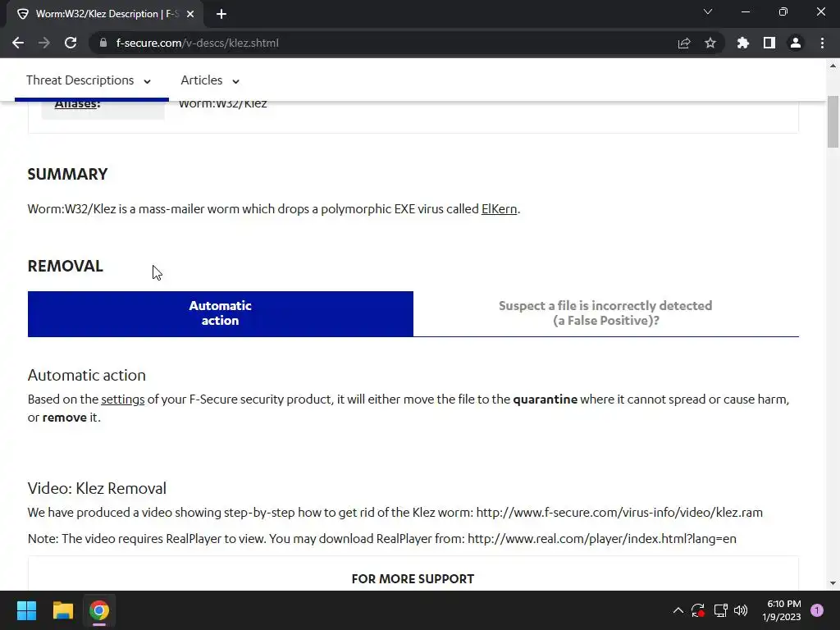Click the Aliases label link
The height and width of the screenshot is (630, 840).
[77, 104]
